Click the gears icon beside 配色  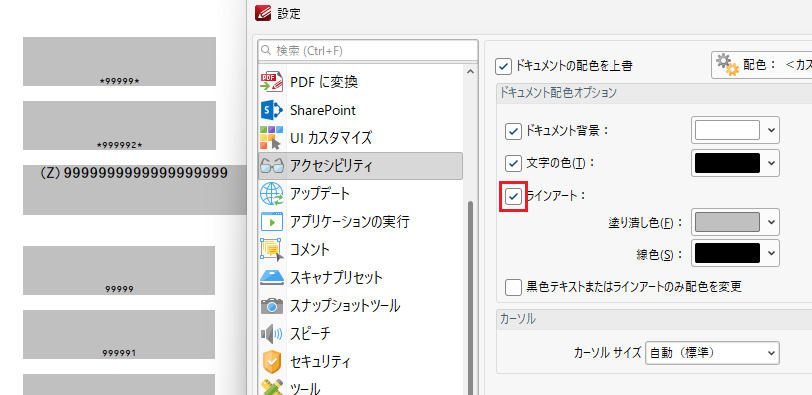727,65
